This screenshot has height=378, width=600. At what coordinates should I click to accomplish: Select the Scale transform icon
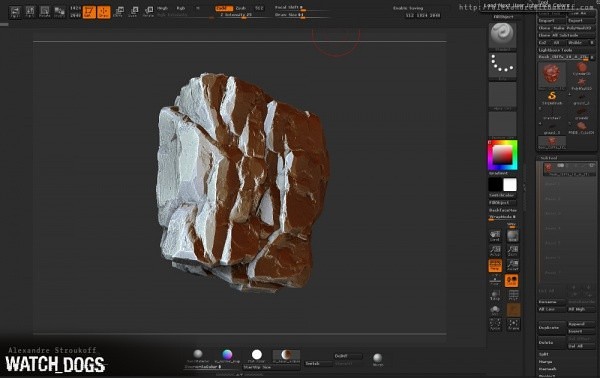[x=133, y=12]
